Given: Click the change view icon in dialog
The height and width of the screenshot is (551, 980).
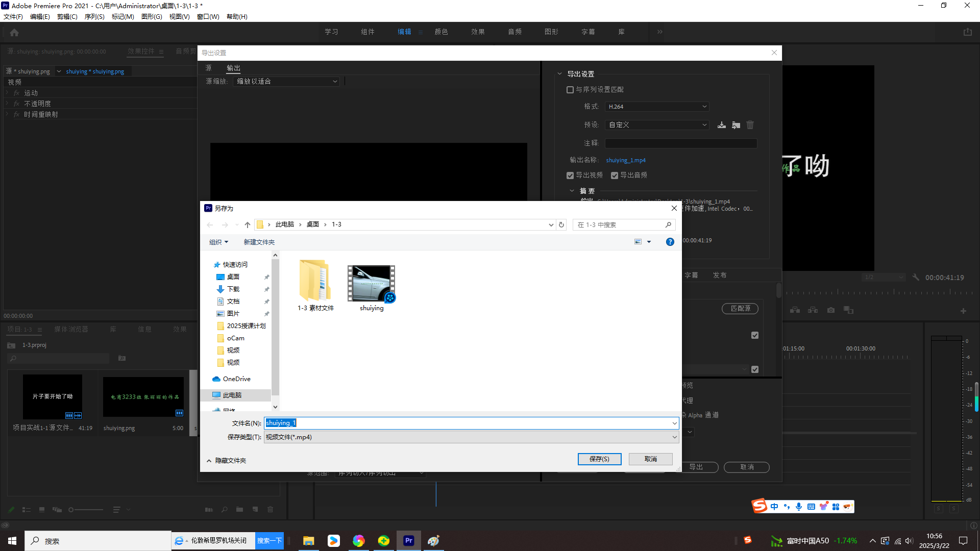Looking at the screenshot, I should (x=638, y=242).
